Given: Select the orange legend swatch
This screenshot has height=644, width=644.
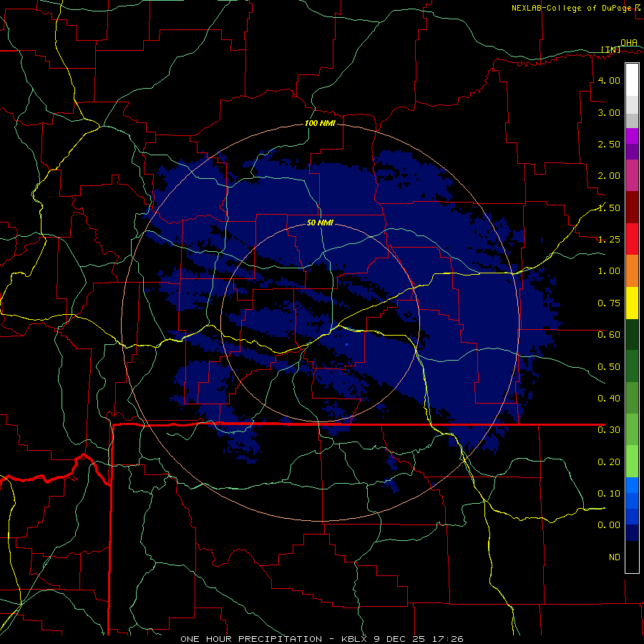Looking at the screenshot, I should tap(632, 271).
